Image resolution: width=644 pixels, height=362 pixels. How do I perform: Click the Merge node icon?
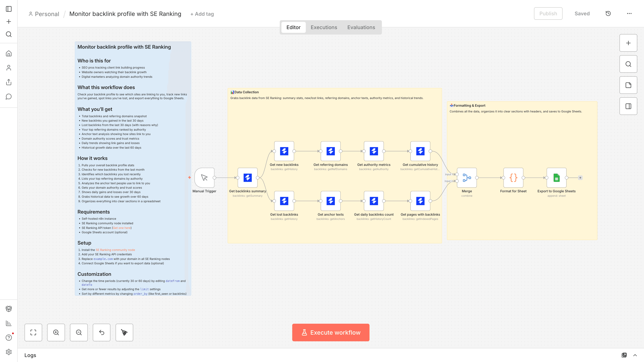[x=467, y=178]
